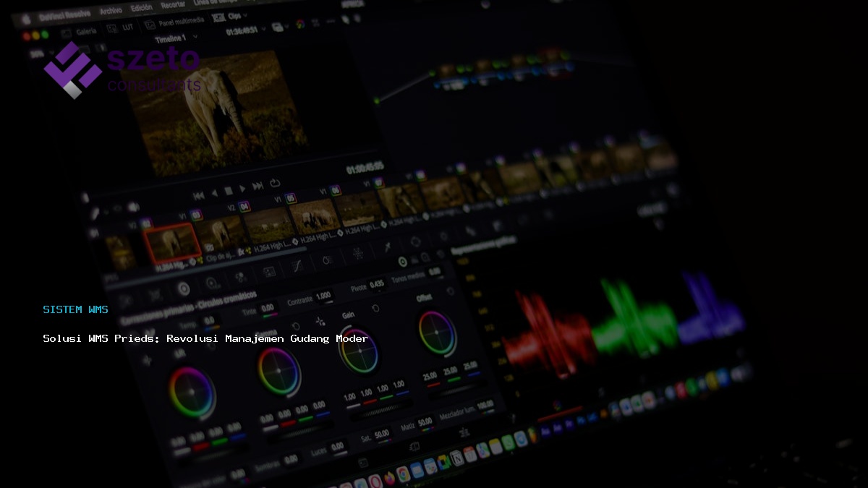The height and width of the screenshot is (488, 868).
Task: Toggle the loop playback icon
Action: (x=275, y=184)
